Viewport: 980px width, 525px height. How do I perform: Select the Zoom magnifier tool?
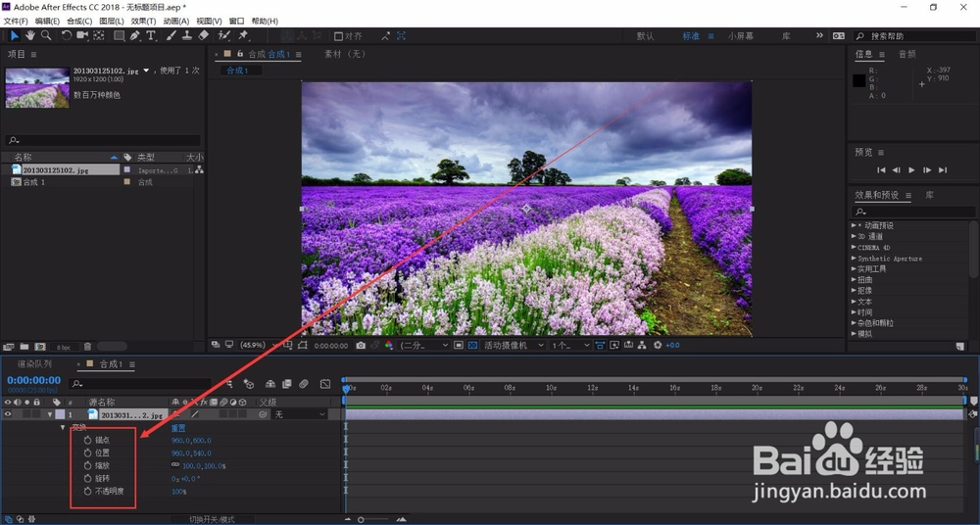[x=46, y=35]
